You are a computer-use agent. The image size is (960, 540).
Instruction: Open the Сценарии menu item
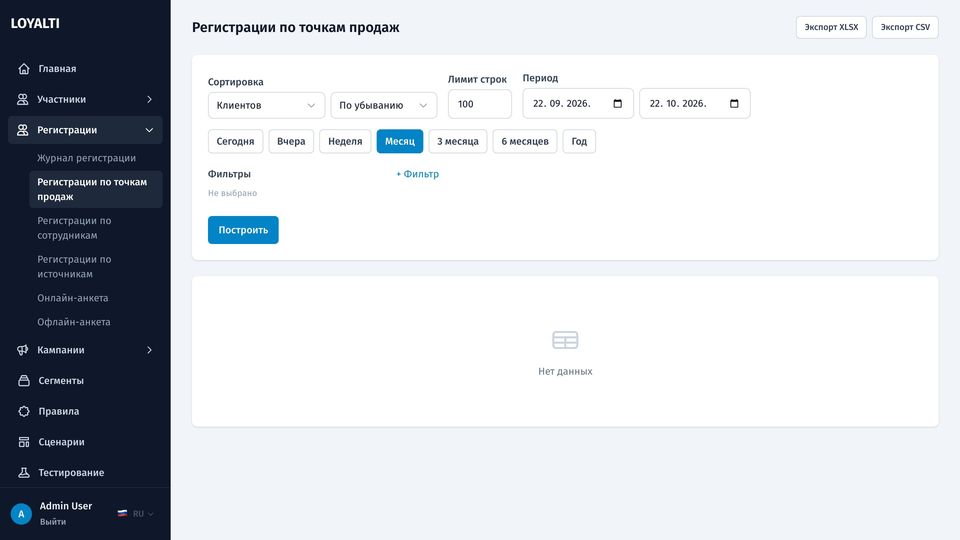coord(85,442)
